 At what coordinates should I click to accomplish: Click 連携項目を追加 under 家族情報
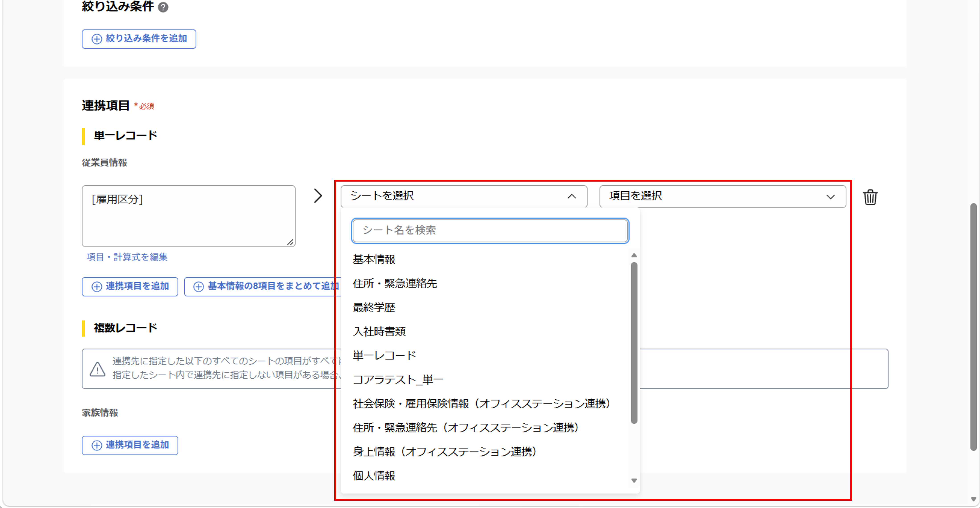(130, 445)
